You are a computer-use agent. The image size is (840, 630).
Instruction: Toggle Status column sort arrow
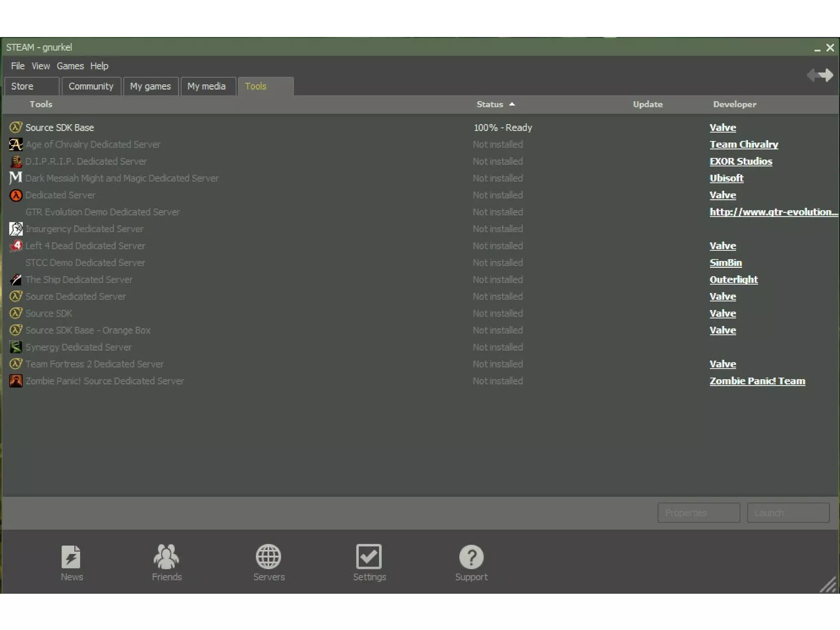512,105
